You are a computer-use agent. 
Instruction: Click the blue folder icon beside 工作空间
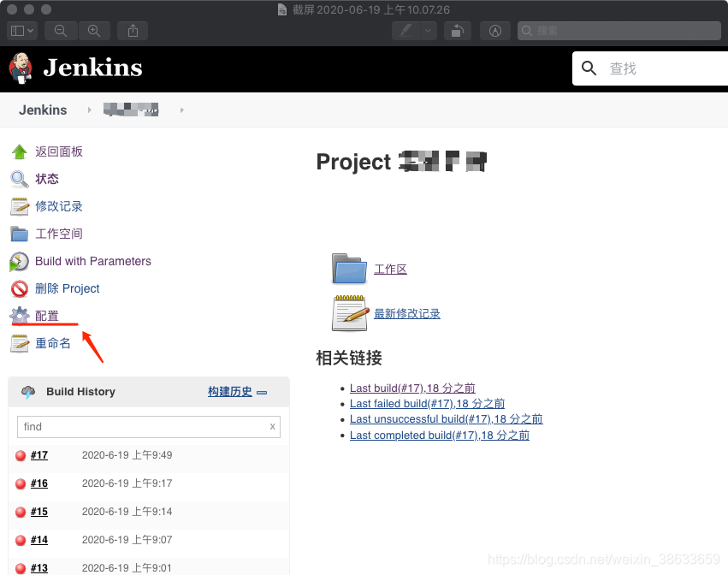[20, 234]
